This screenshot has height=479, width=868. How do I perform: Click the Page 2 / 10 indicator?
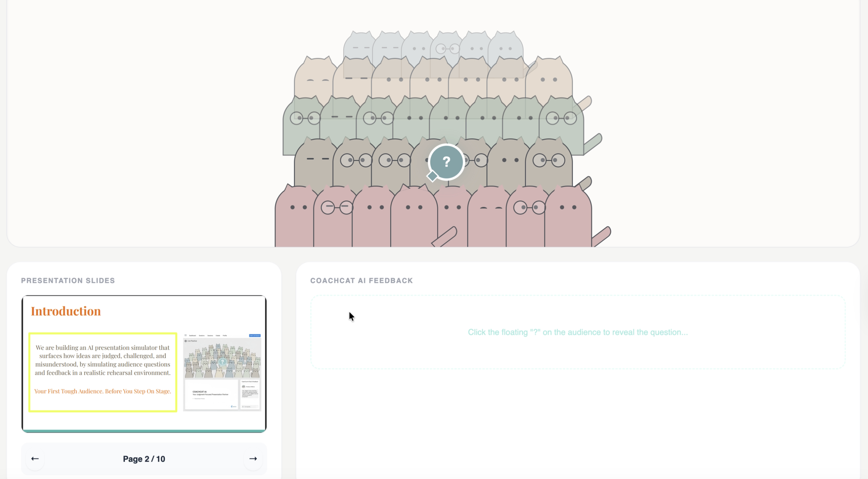(x=144, y=459)
